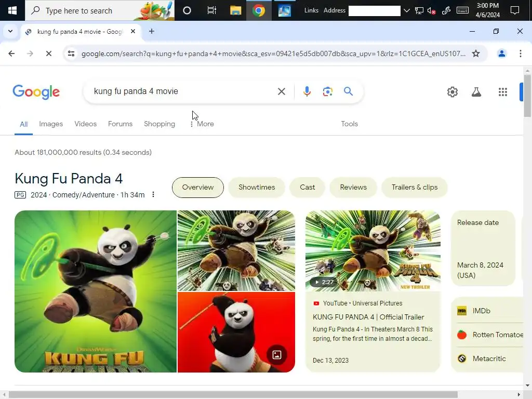Open Trailers & clips chip

pos(414,187)
